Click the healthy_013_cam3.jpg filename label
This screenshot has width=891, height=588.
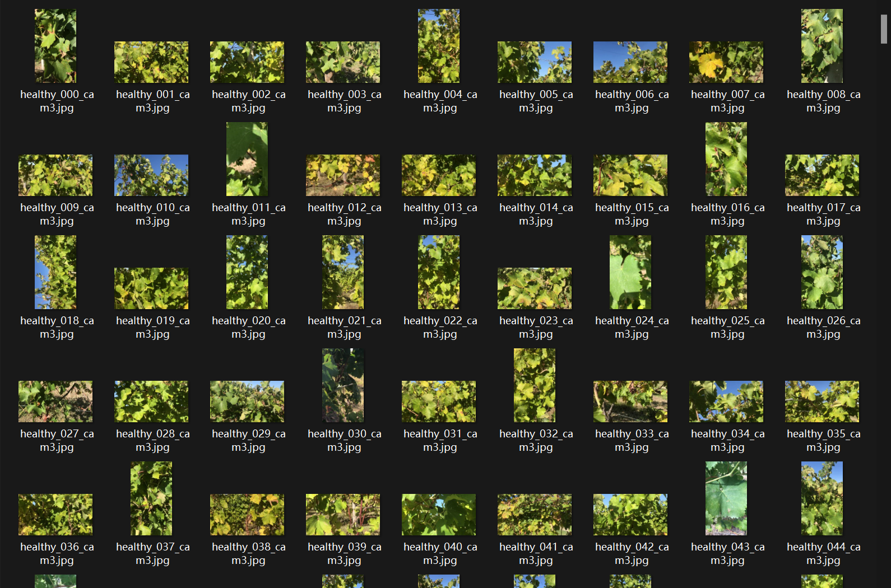coord(440,214)
